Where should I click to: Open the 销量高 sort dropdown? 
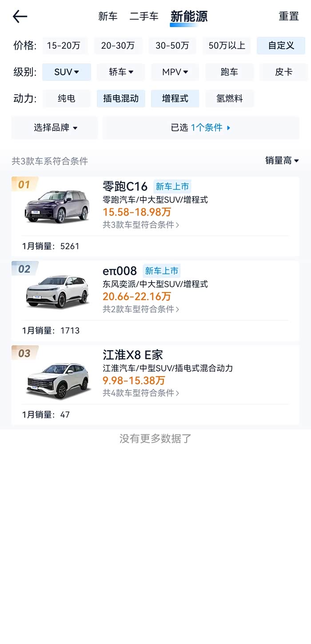(282, 161)
